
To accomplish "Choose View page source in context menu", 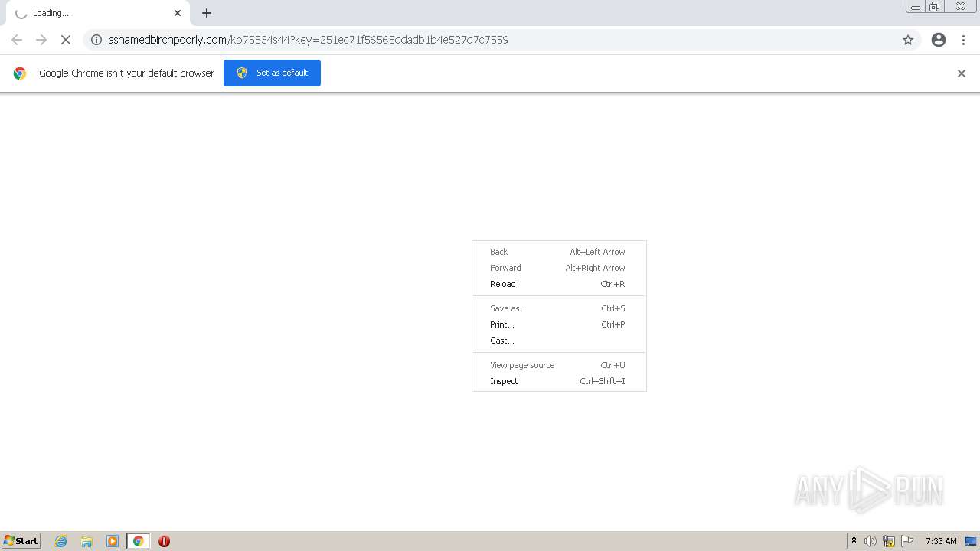I will click(559, 365).
